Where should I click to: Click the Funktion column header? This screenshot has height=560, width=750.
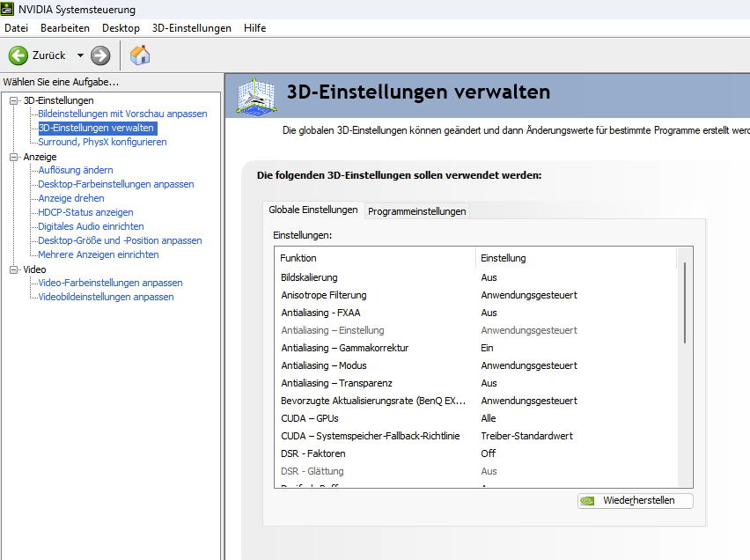pyautogui.click(x=376, y=258)
